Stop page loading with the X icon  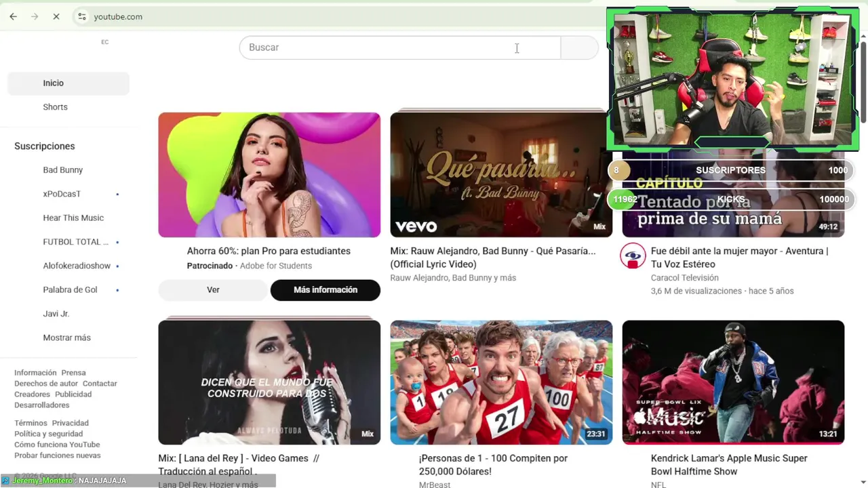tap(56, 16)
